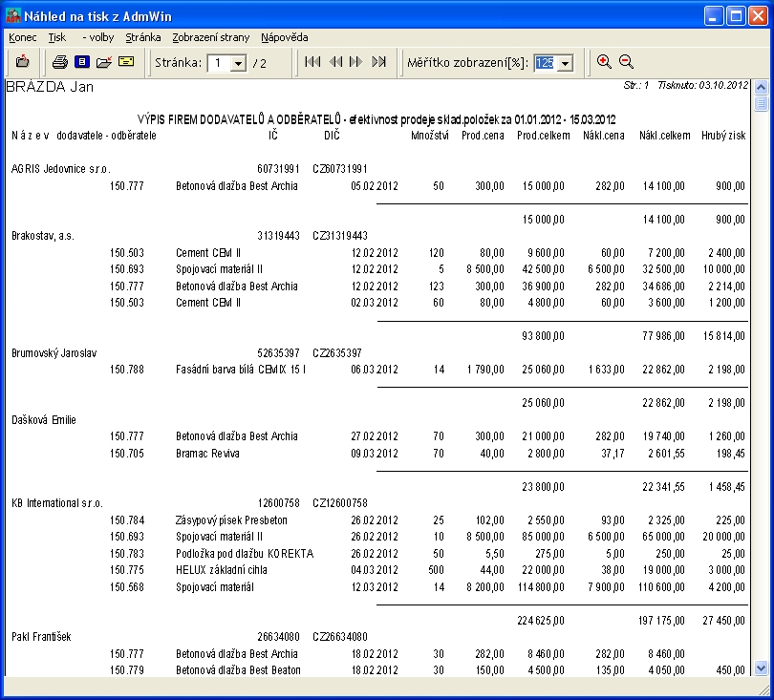The image size is (774, 700).
Task: Click the subtotal "224 625,00"
Action: [x=541, y=621]
